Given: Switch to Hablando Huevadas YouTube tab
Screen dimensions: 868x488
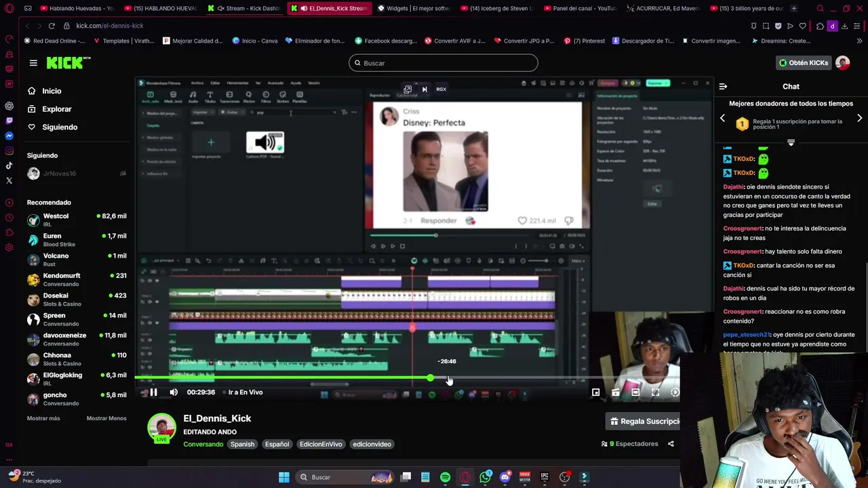Looking at the screenshot, I should coord(77,8).
